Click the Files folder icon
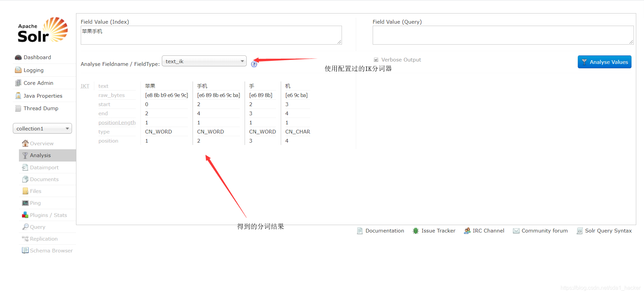 25,191
